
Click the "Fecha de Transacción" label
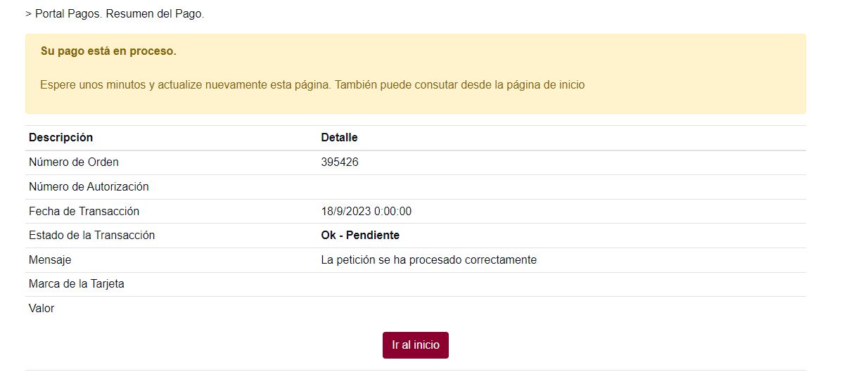click(x=84, y=211)
